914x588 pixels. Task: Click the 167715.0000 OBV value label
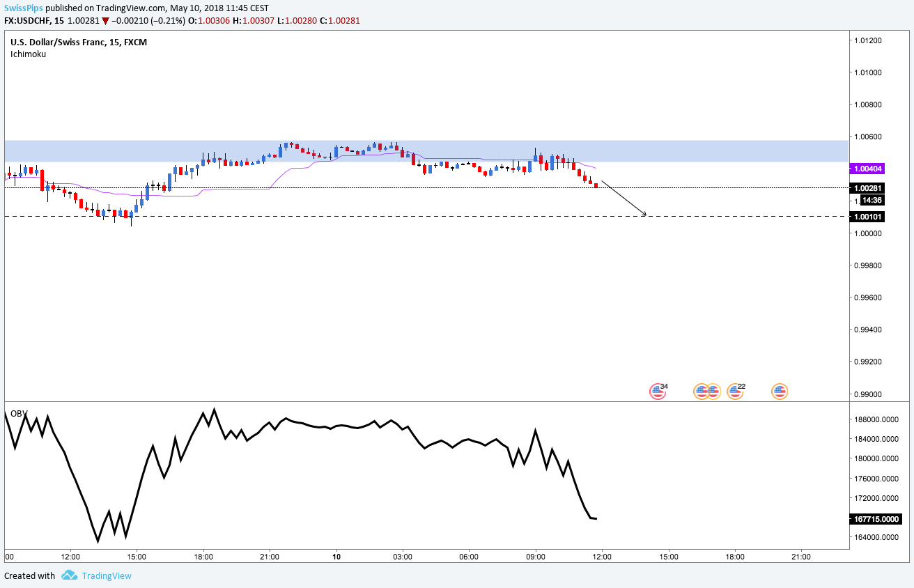point(876,519)
